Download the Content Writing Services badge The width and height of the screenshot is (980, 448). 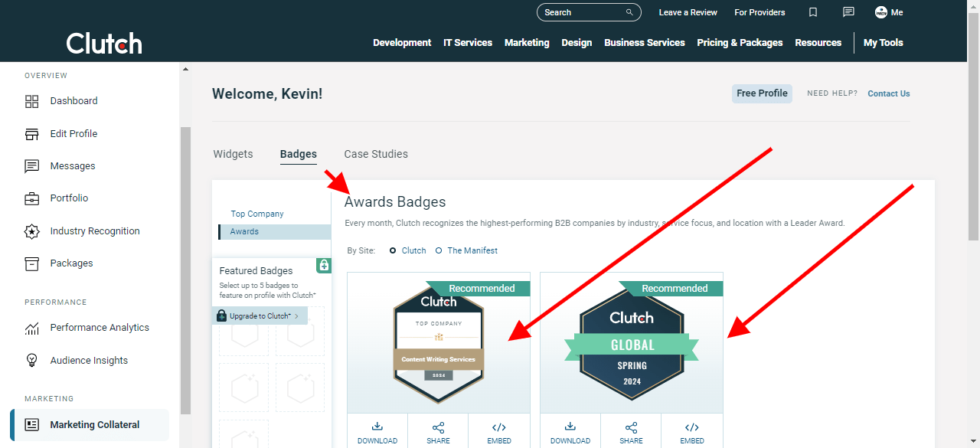[377, 433]
